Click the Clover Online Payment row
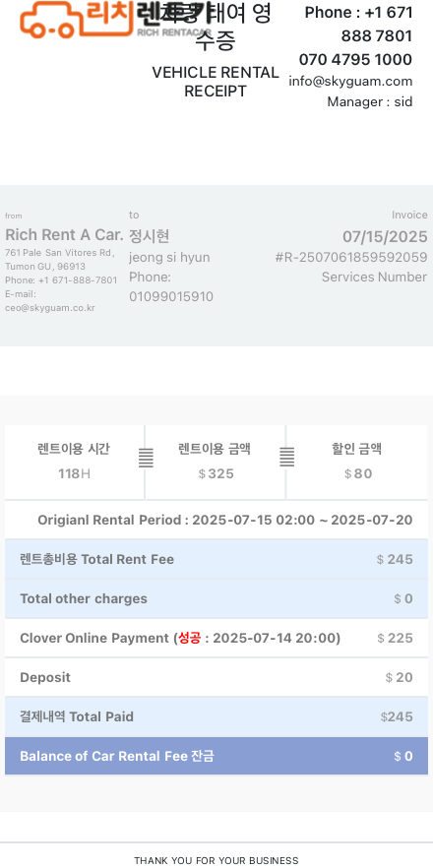Image resolution: width=433 pixels, height=868 pixels. [216, 638]
